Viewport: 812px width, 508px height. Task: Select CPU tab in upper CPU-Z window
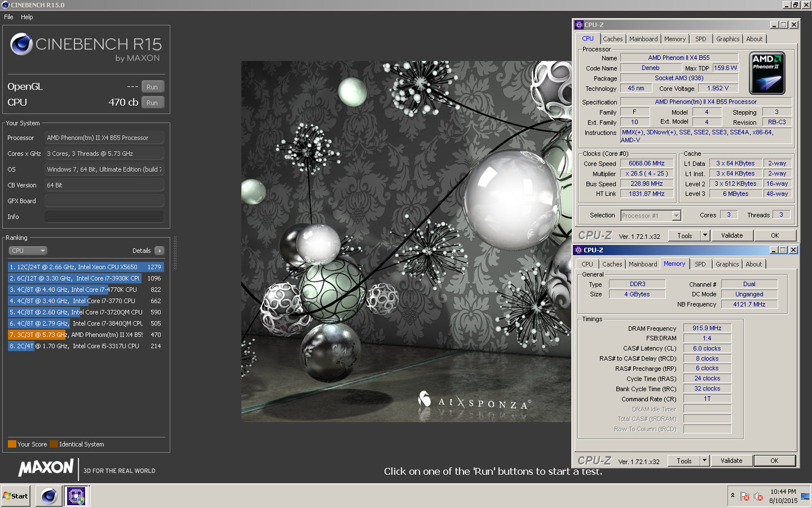click(588, 38)
